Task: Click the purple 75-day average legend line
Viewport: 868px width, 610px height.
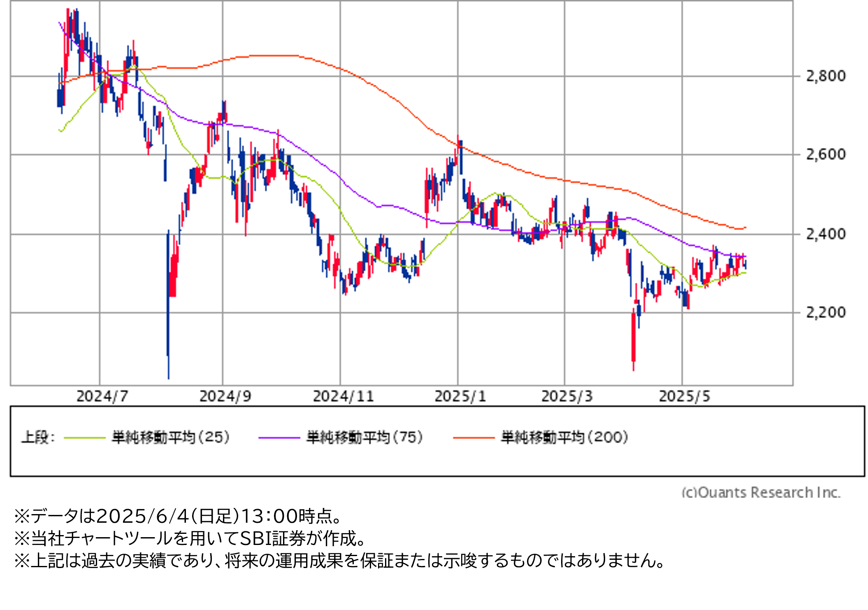Action: click(x=279, y=438)
